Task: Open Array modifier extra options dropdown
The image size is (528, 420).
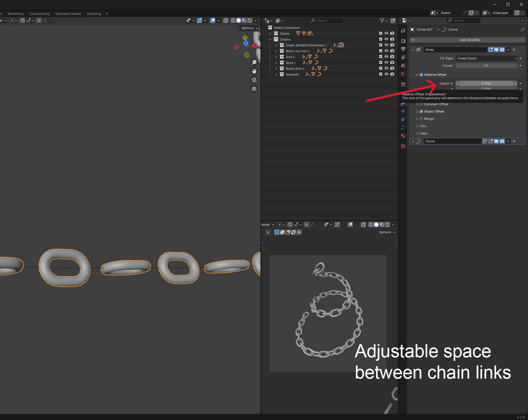Action: pos(508,50)
